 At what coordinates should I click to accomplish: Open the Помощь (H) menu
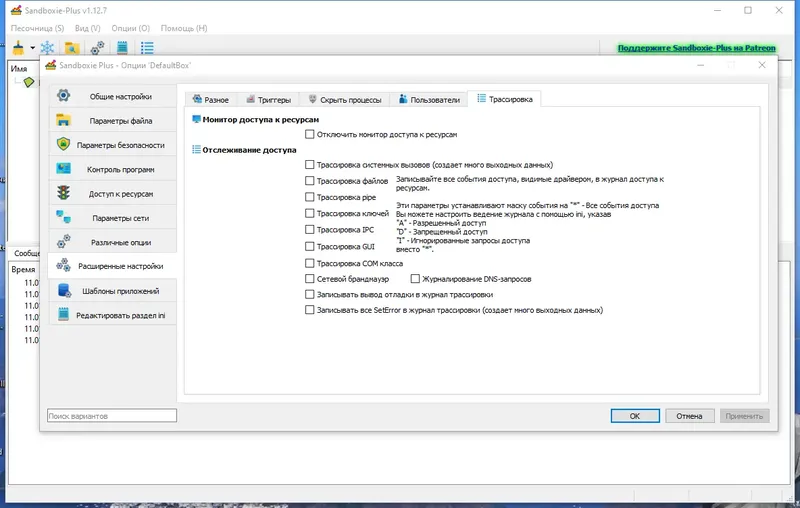(184, 28)
